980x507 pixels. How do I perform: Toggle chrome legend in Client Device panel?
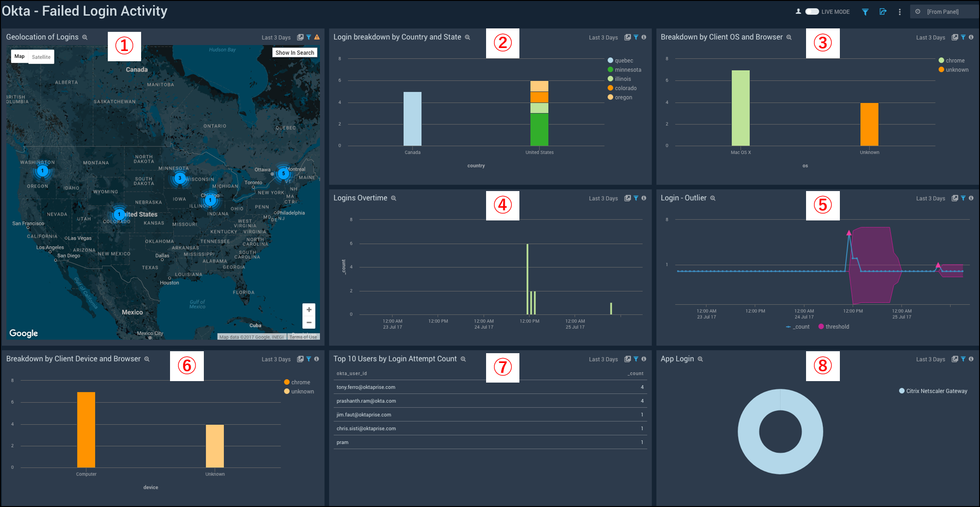(297, 382)
